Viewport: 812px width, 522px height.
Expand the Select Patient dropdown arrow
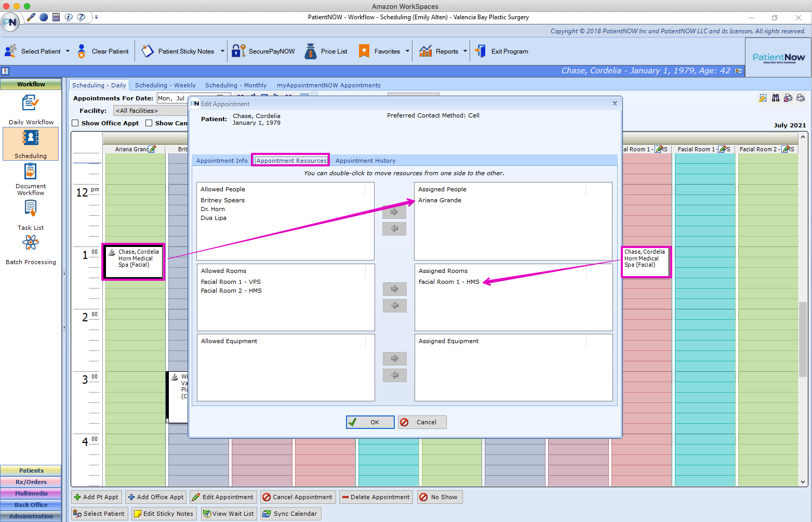68,51
